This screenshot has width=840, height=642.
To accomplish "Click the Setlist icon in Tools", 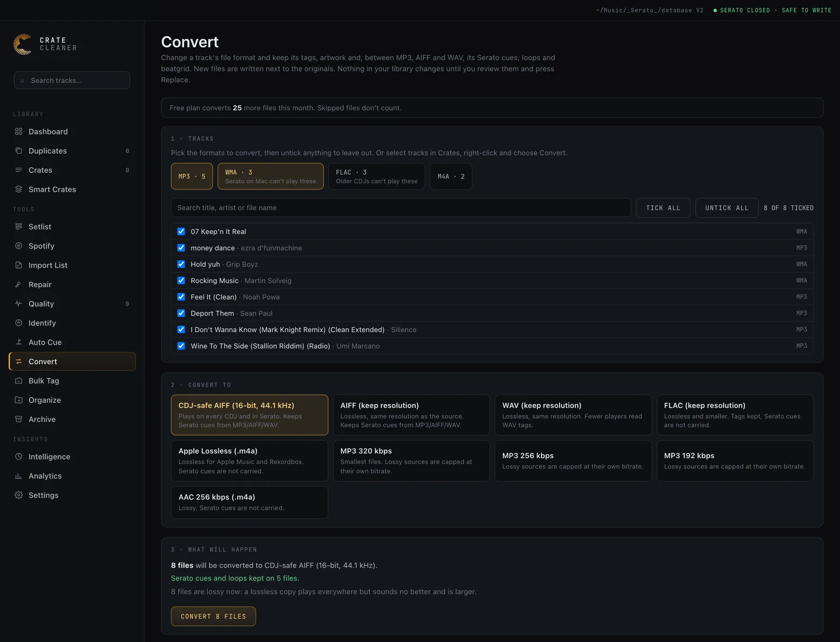I will (x=19, y=226).
